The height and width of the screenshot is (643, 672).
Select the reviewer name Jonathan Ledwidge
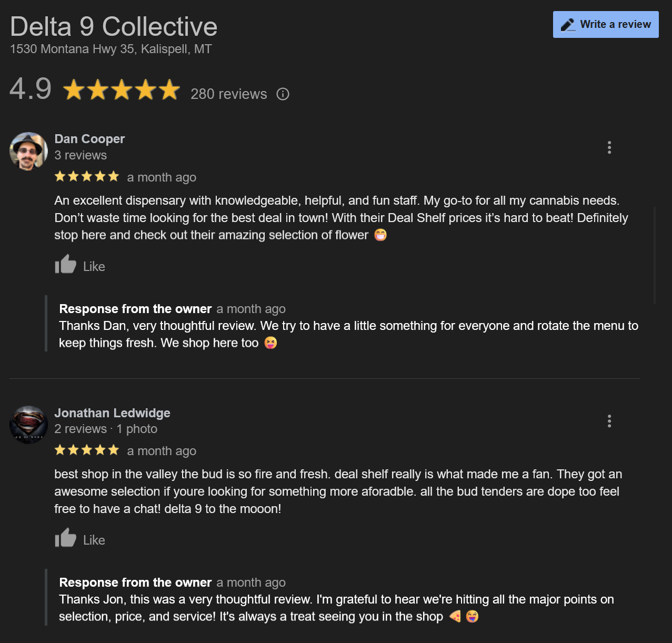(112, 413)
